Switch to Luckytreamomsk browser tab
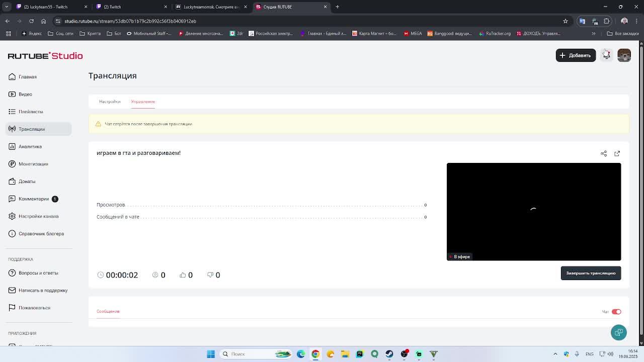Screen dimensions: 644x362 tap(210, 7)
